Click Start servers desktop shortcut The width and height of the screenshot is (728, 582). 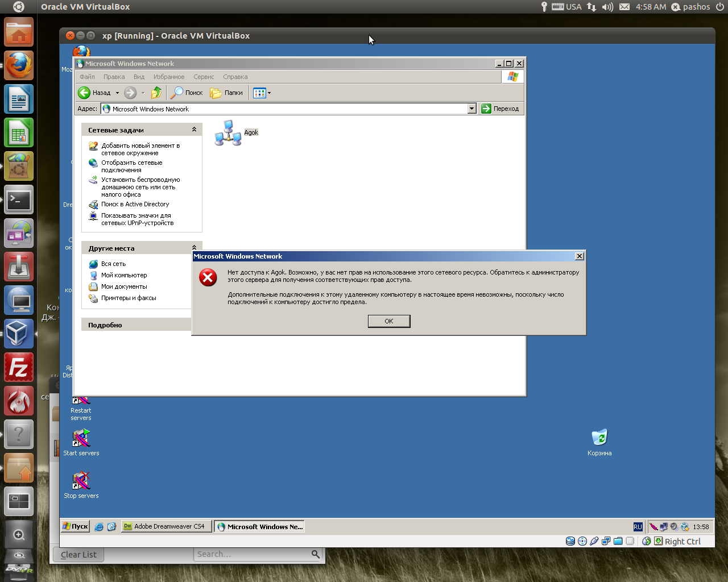click(81, 443)
